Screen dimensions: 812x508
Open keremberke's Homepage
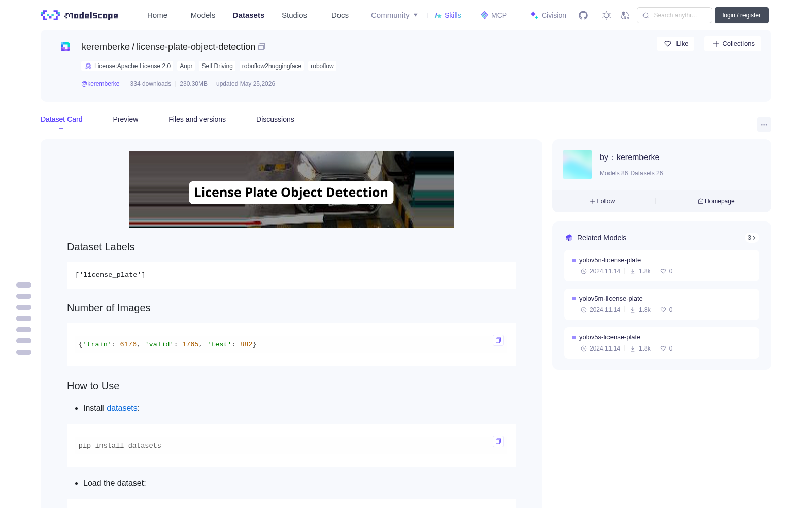pos(716,201)
